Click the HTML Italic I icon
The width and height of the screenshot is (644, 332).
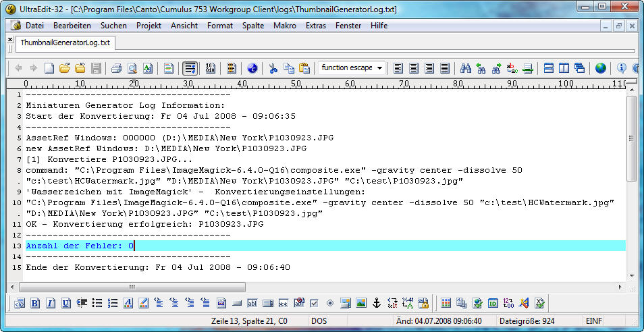(x=51, y=303)
